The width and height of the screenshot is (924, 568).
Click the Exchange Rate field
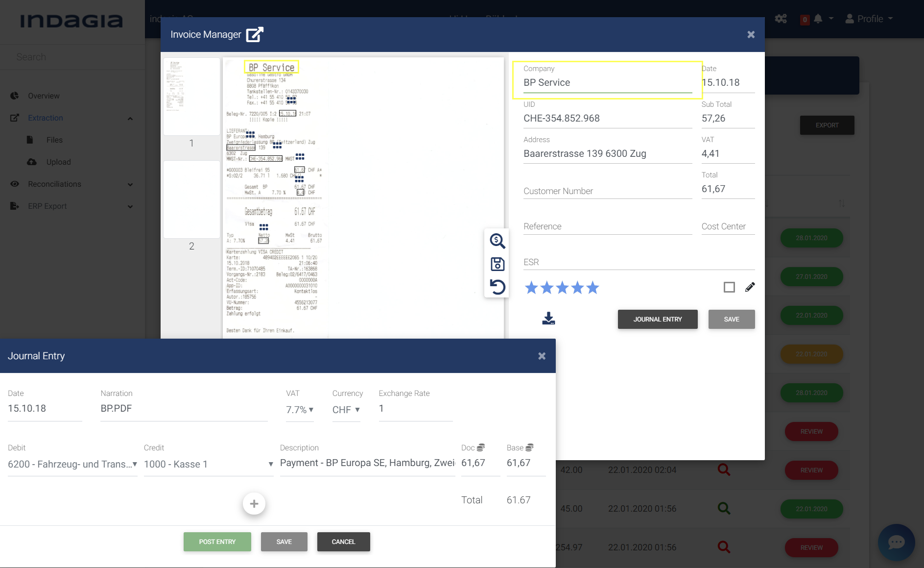tap(416, 408)
